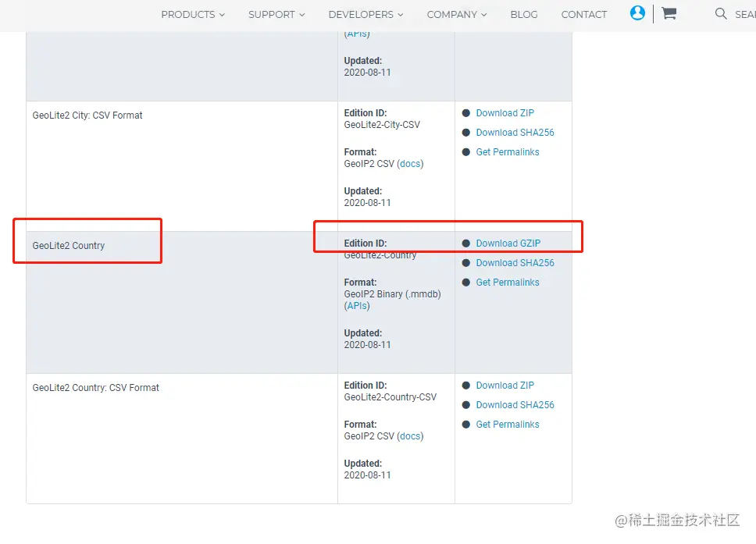756x544 pixels.
Task: Expand the SUPPORT menu
Action: 276,15
